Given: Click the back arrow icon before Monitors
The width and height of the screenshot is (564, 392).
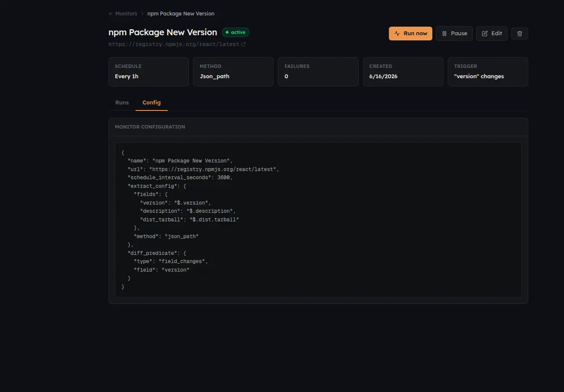Looking at the screenshot, I should click(111, 14).
